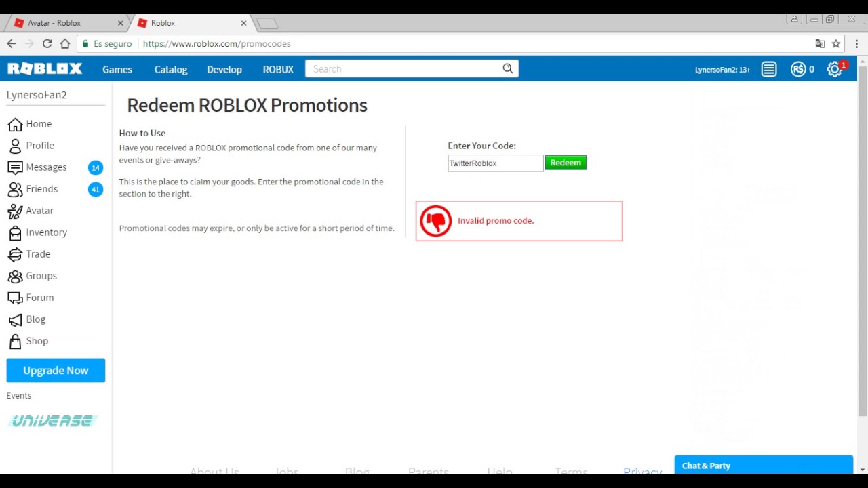Screen dimensions: 868x488
Task: Click the LynersoFan2 sidebar name
Action: pyautogui.click(x=37, y=95)
